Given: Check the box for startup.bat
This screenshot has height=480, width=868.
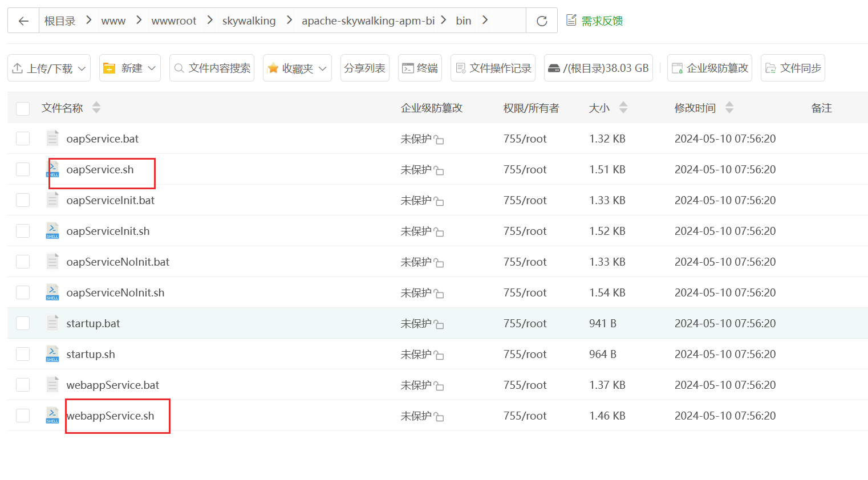Looking at the screenshot, I should [23, 323].
